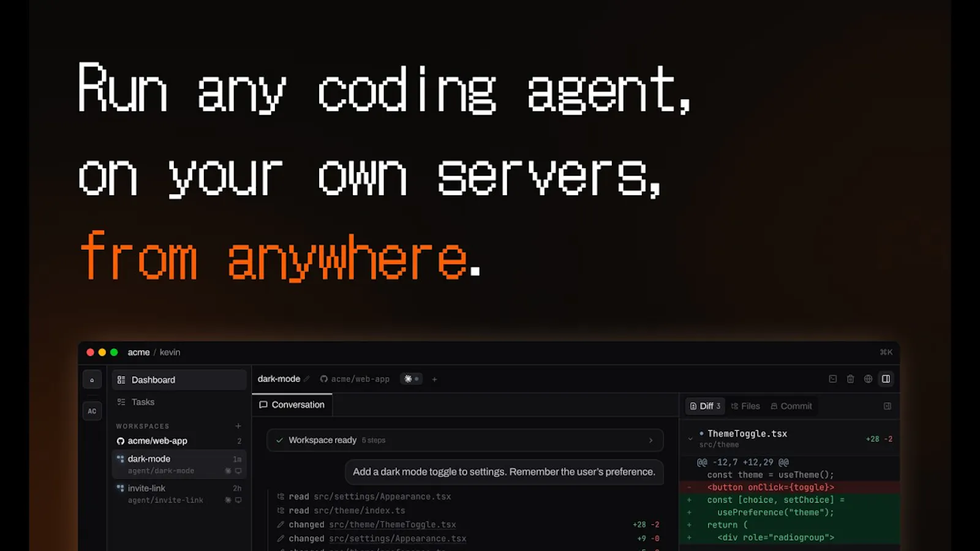
Task: Open the home icon in left rail
Action: pos(92,380)
